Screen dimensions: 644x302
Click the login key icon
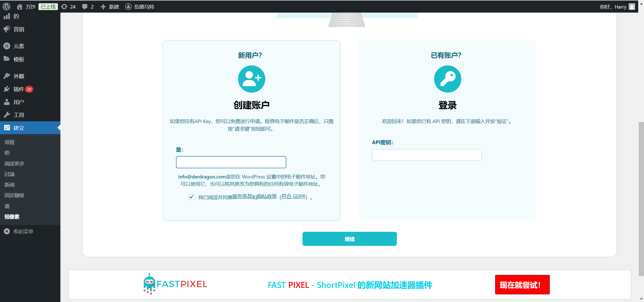447,79
